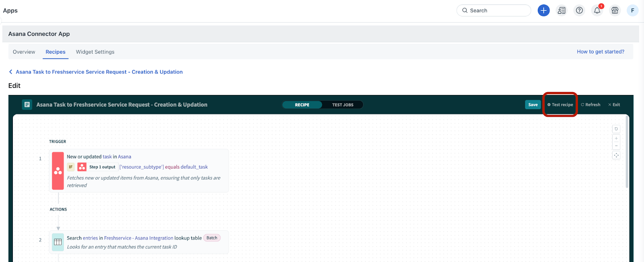Click the 'entries' word in step 2
Screen dimensions: 644x262
(90, 238)
